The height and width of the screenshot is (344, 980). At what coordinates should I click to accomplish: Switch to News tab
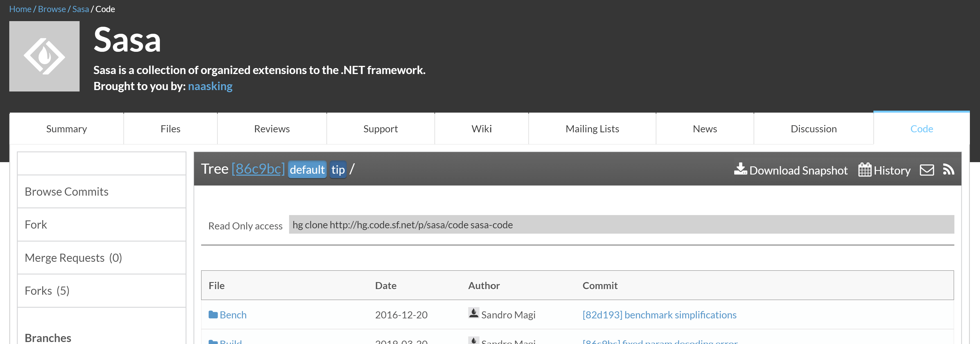(705, 129)
